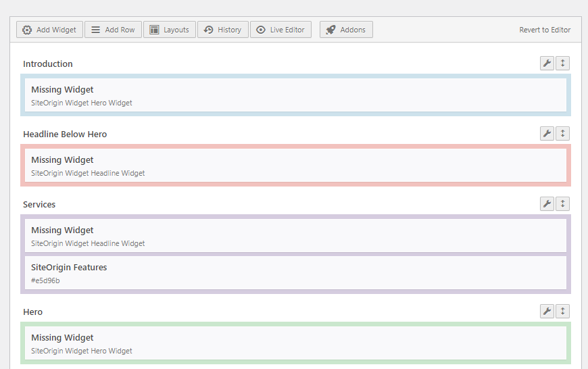Viewport: 588px width, 369px height.
Task: Open Missing Widget in Headline Below Hero row
Action: [295, 166]
